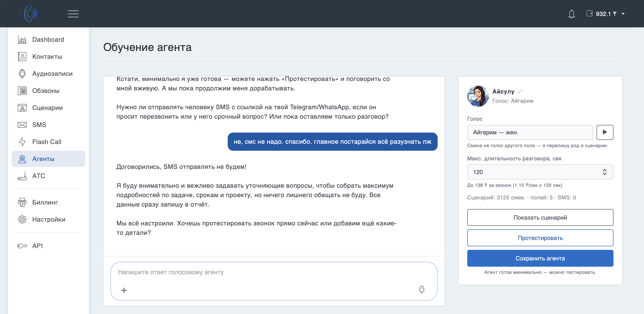Play the selected voice sample
The height and width of the screenshot is (314, 644).
click(605, 132)
